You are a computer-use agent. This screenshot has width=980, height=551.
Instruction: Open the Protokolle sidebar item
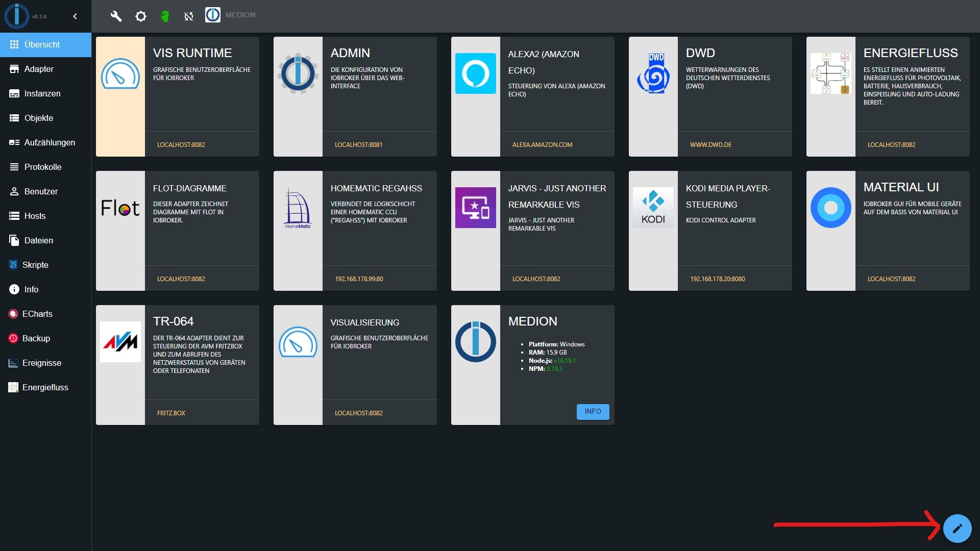[x=42, y=167]
